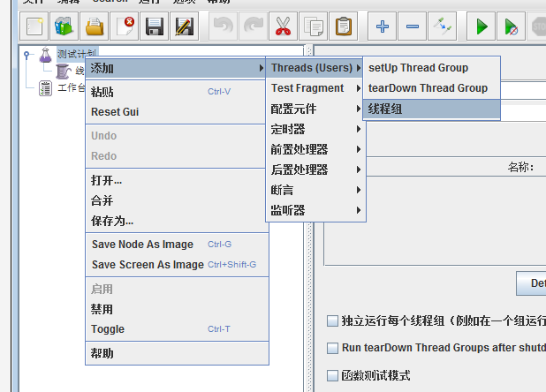Image resolution: width=546 pixels, height=392 pixels.
Task: Click the Save As pencil icon
Action: [184, 26]
